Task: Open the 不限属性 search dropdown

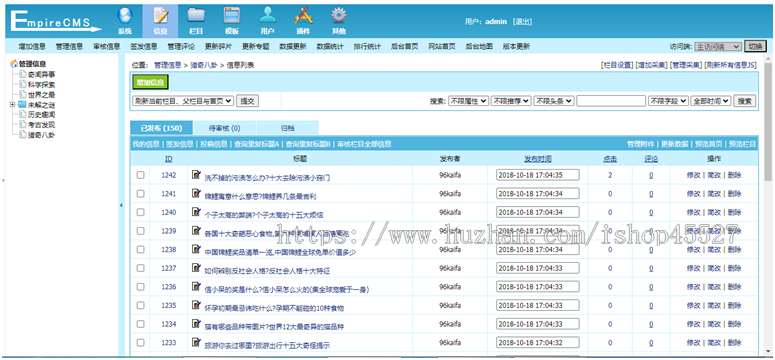Action: 469,101
